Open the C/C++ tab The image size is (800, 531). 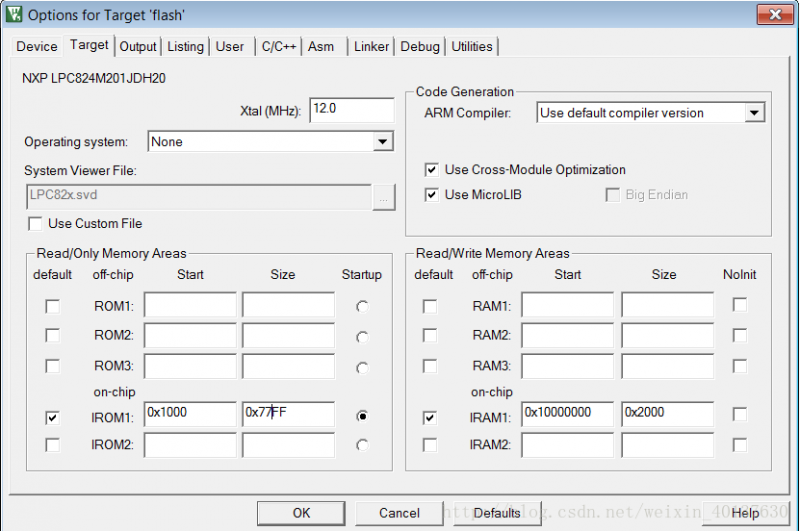[x=279, y=46]
